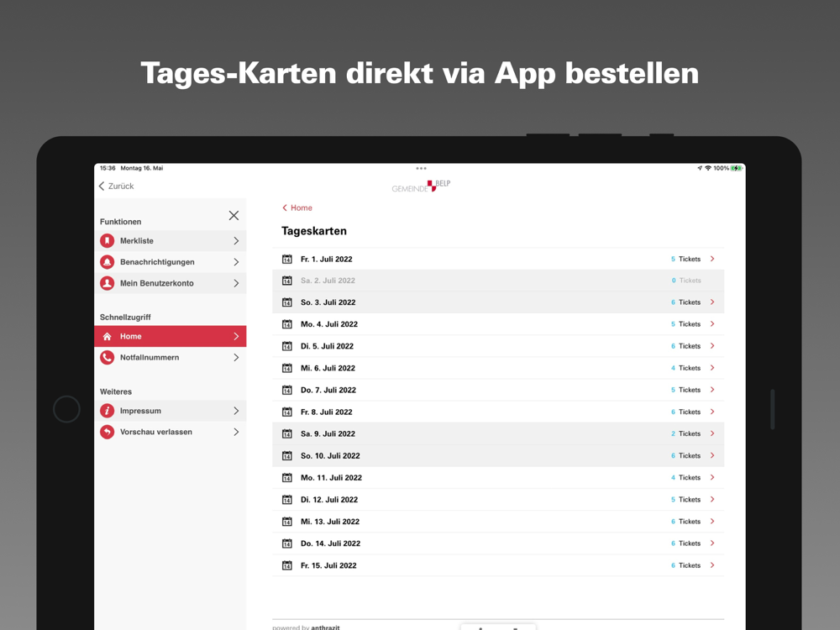
Task: Expand chevron next to Merkliste
Action: [236, 241]
